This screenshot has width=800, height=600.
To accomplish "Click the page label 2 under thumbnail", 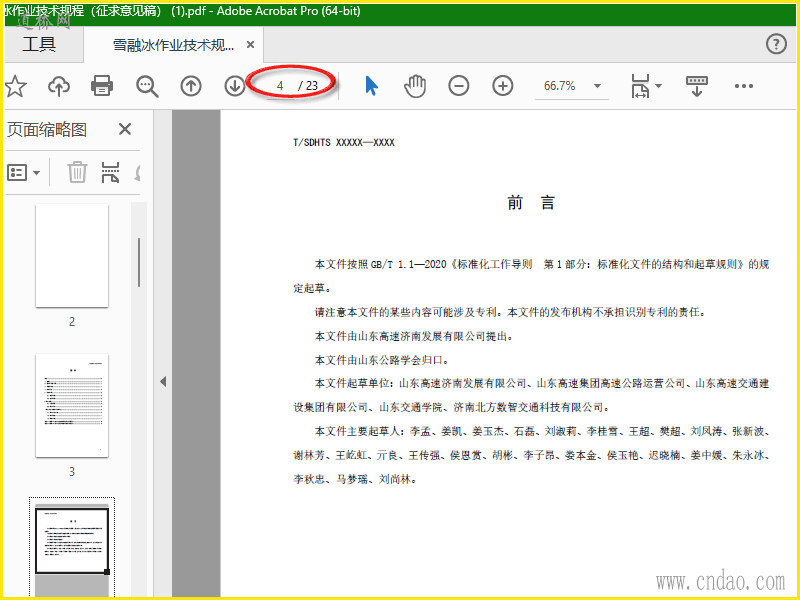I will tap(72, 321).
